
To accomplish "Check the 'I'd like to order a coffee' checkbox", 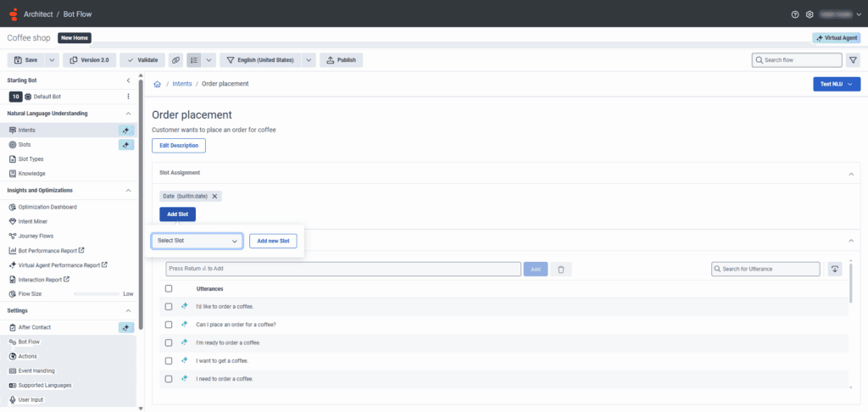I will [x=169, y=306].
